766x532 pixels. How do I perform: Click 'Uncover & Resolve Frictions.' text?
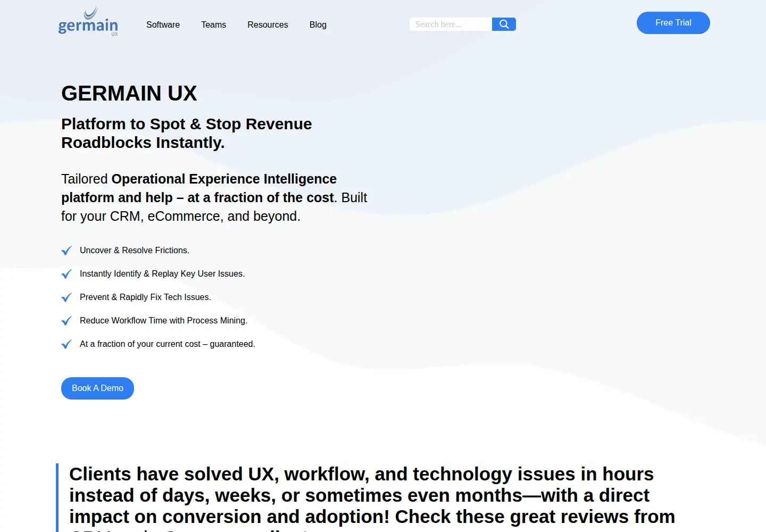pyautogui.click(x=135, y=251)
